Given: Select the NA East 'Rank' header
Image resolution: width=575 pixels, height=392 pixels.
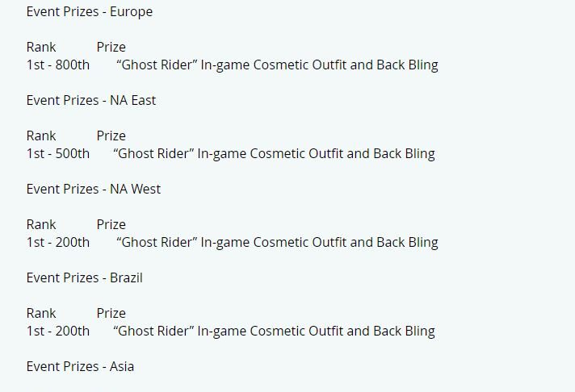Looking at the screenshot, I should point(41,136).
